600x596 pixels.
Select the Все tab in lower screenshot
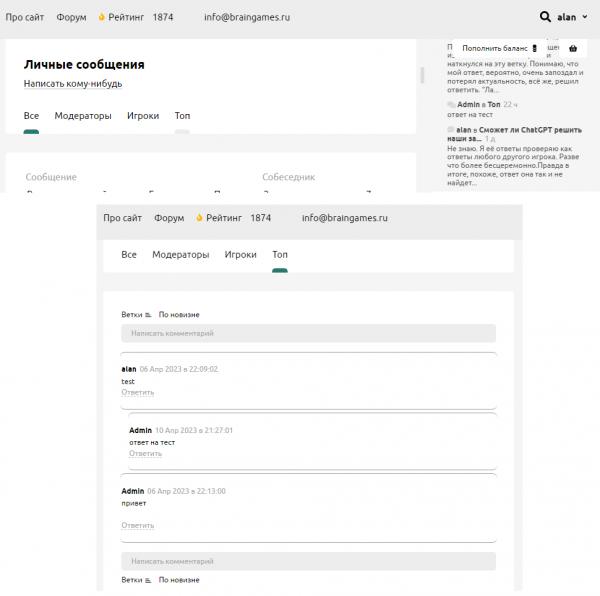[129, 254]
